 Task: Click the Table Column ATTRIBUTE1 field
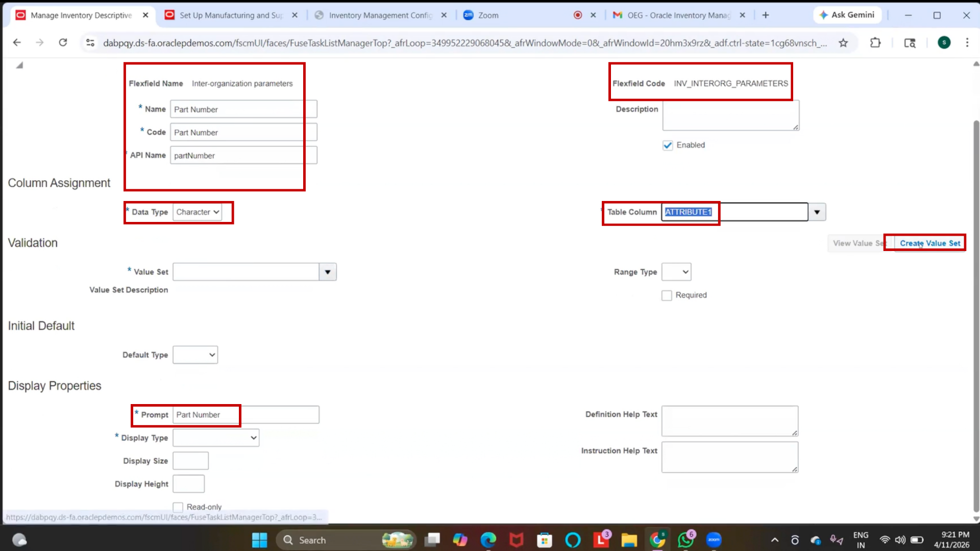pos(734,212)
